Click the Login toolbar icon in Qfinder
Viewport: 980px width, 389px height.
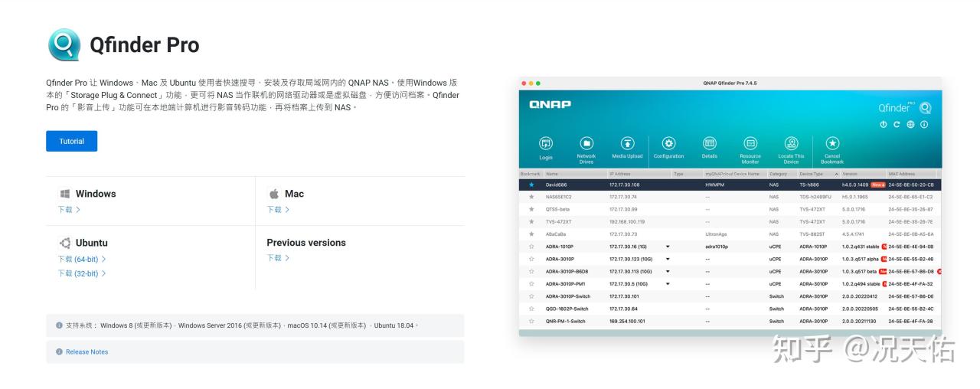coord(546,143)
